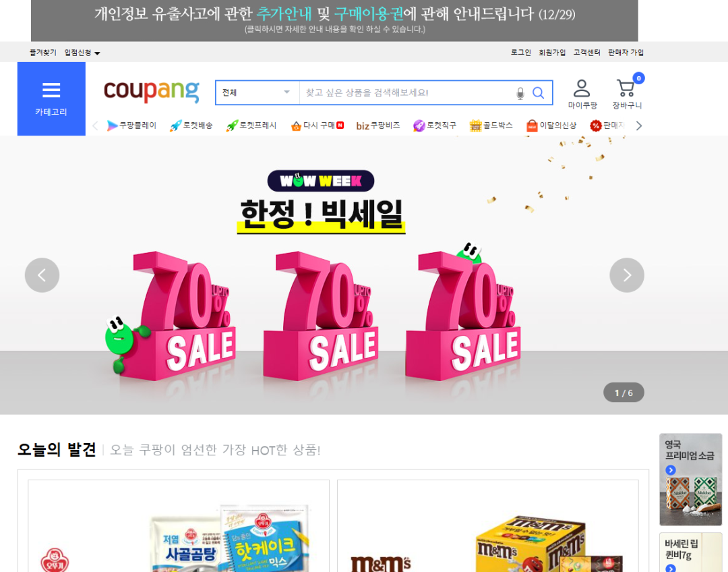Image resolution: width=728 pixels, height=572 pixels.
Task: Open the 카테고리 hamburger menu
Action: coord(51,98)
